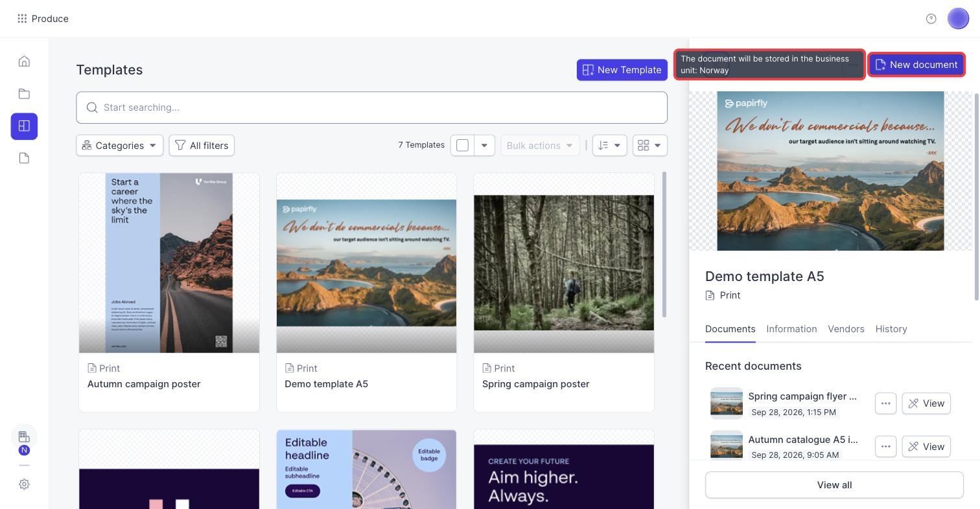980x509 pixels.
Task: Go to Home in the sidebar
Action: 24,62
